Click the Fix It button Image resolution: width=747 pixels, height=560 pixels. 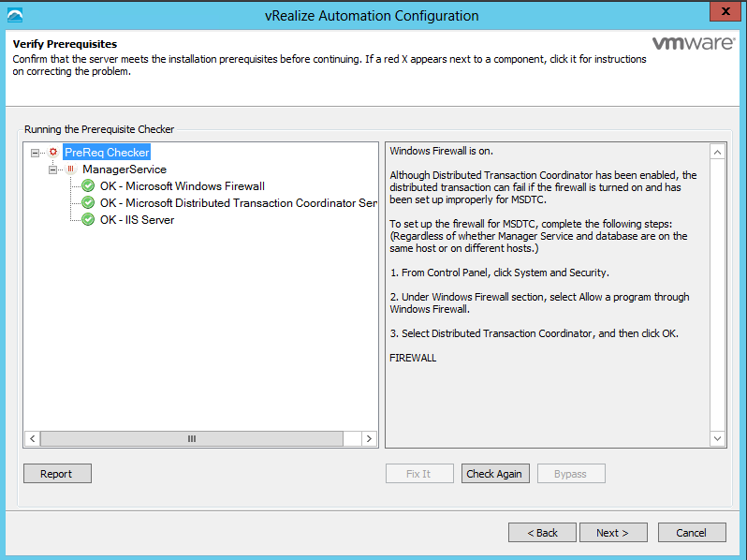pos(419,473)
